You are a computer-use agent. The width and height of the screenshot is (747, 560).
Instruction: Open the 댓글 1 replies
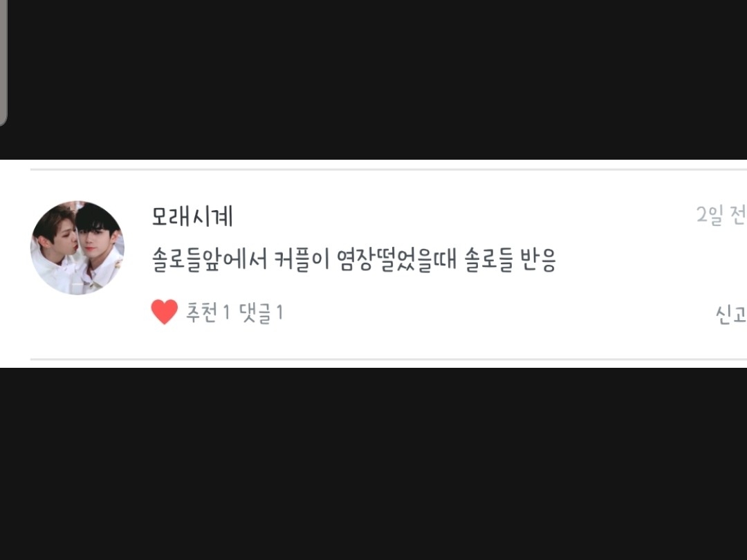tap(261, 312)
